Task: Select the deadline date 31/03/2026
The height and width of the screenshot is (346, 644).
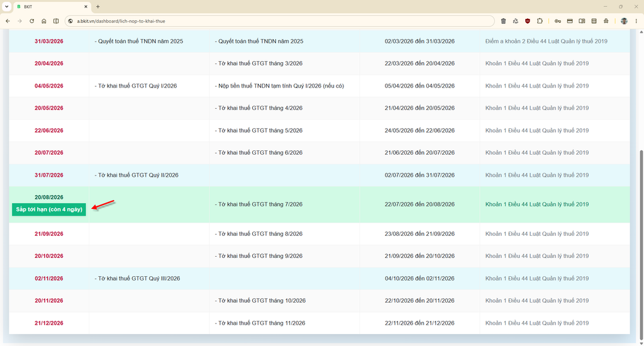Action: click(49, 41)
